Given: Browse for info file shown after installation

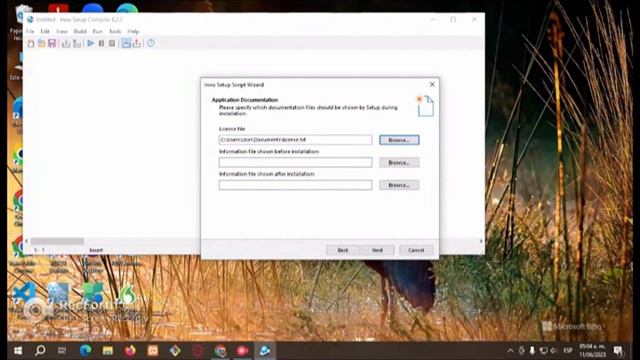Looking at the screenshot, I should pyautogui.click(x=399, y=185).
